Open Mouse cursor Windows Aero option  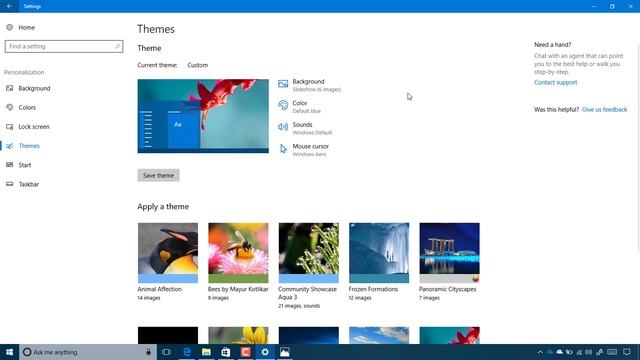(304, 150)
